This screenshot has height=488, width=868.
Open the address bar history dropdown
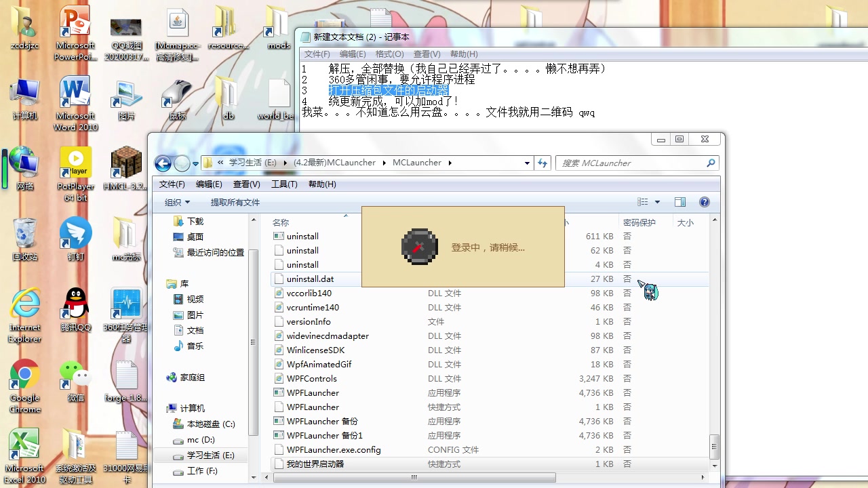click(527, 163)
